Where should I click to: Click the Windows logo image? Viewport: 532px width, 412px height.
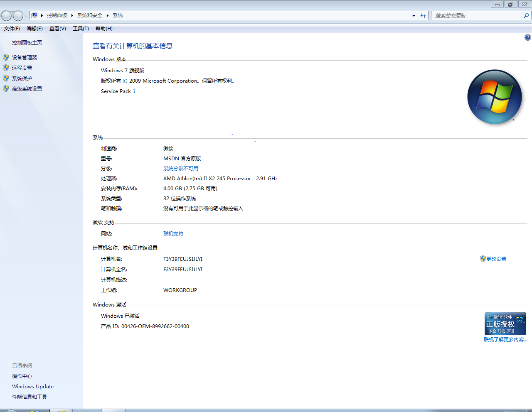coord(495,97)
